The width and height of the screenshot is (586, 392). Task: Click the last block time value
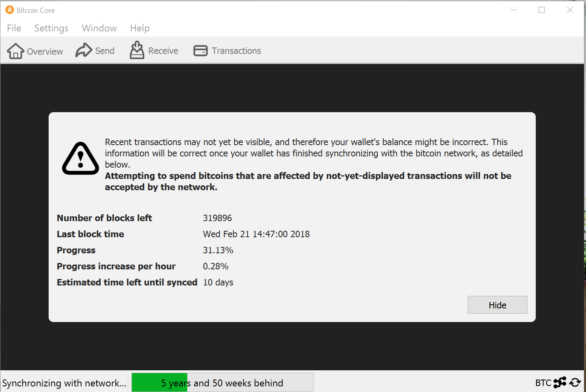pos(256,234)
